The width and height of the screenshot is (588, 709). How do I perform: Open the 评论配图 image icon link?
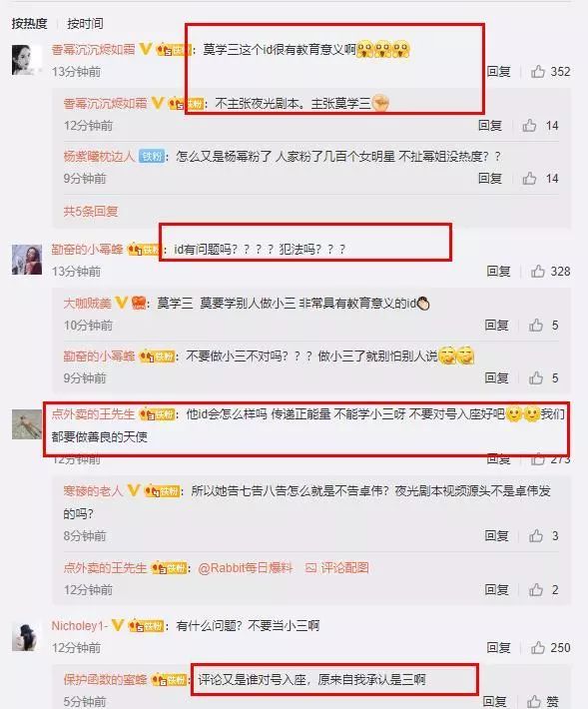point(337,567)
